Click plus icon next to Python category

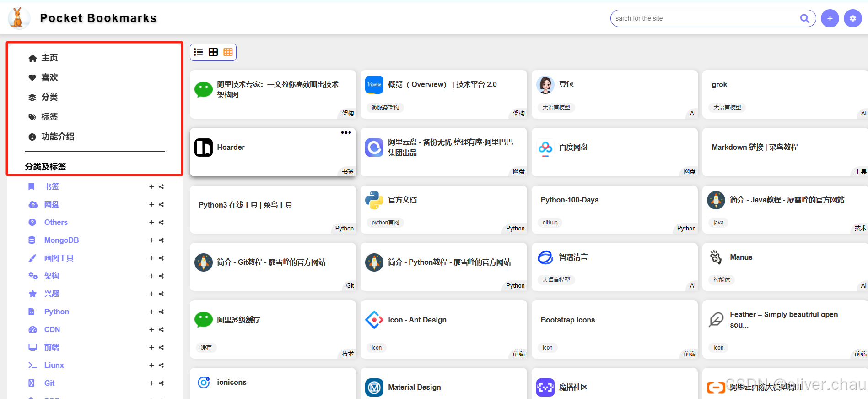click(151, 312)
